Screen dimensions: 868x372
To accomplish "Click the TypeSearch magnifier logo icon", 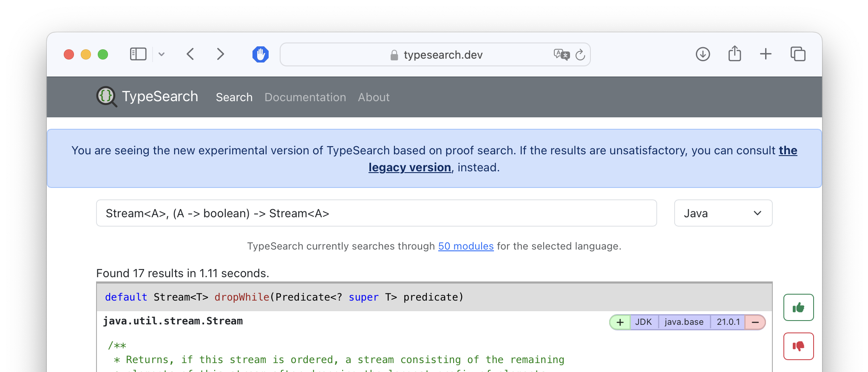I will 106,97.
